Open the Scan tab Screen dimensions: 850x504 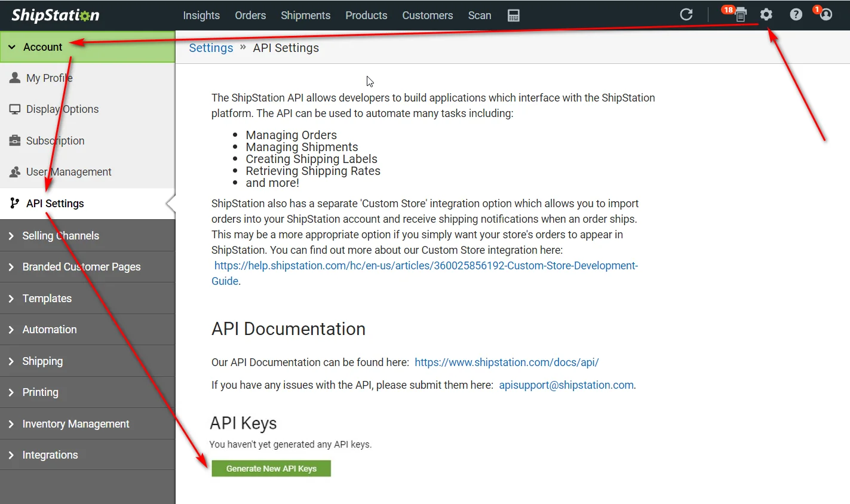(x=480, y=16)
